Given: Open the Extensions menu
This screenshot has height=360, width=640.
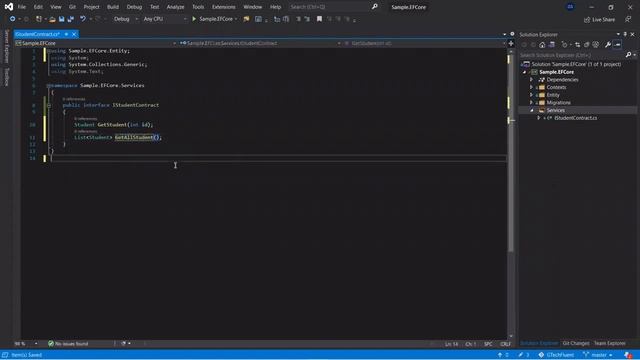Looking at the screenshot, I should pos(224,7).
